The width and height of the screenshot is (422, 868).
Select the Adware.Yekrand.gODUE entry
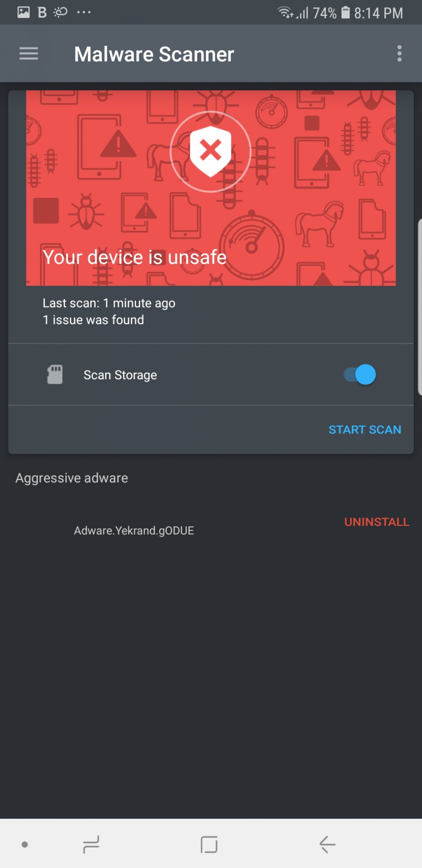coord(134,531)
